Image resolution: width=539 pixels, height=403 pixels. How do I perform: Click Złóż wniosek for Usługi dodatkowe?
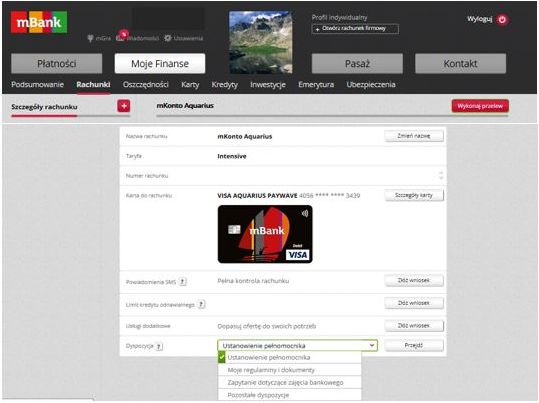[414, 326]
